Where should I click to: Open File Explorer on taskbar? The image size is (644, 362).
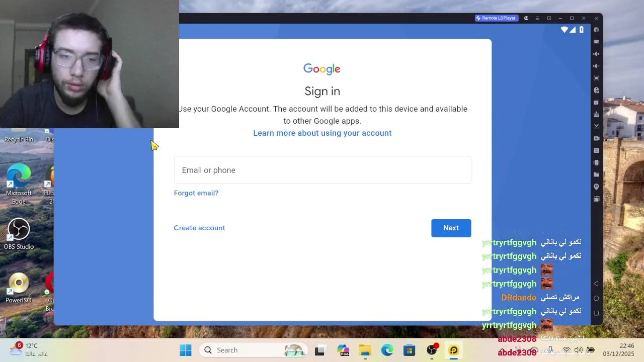[365, 350]
